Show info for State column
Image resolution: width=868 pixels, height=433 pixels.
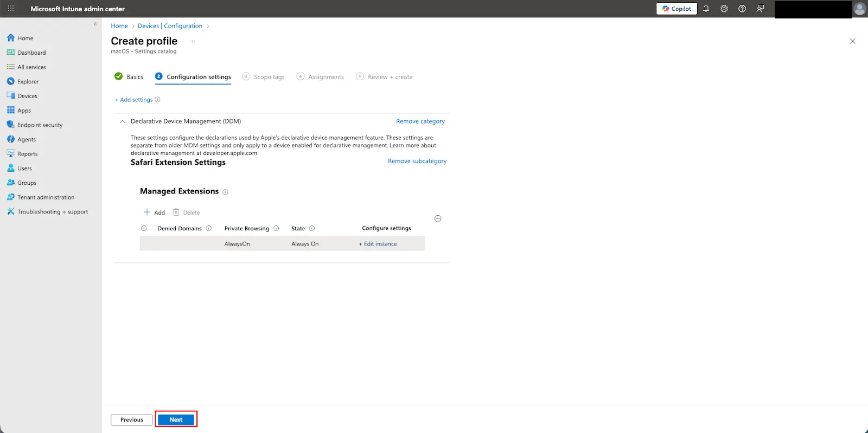coord(312,229)
